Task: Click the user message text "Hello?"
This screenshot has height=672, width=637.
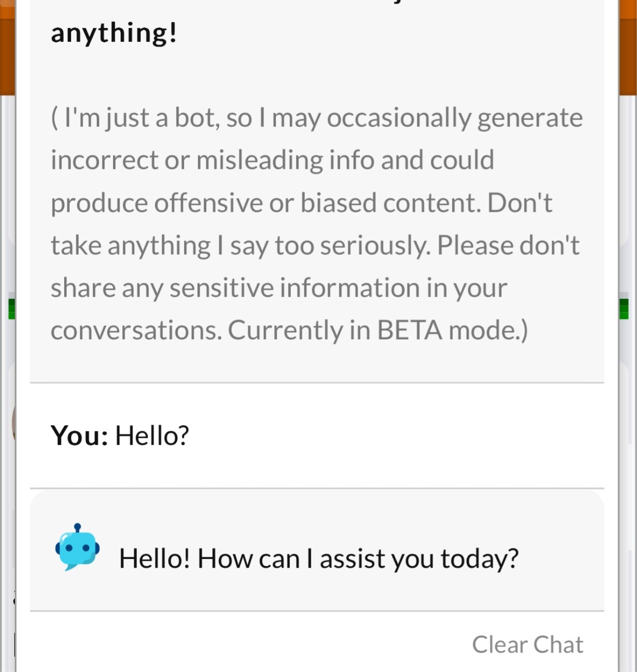Action: click(152, 436)
